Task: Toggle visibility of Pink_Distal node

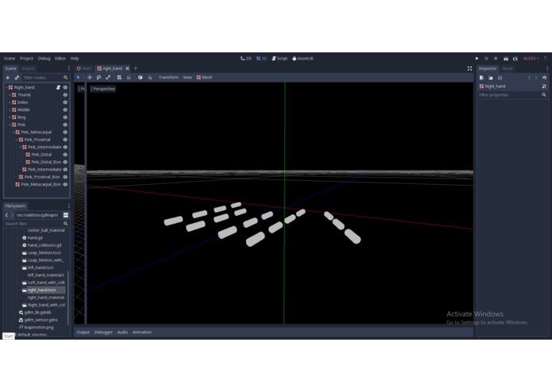Action: pos(65,155)
